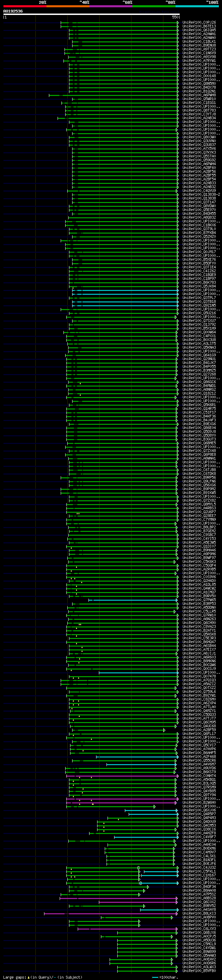
Task: Select hit UniRef100_A2AB34
Action: 199,118
